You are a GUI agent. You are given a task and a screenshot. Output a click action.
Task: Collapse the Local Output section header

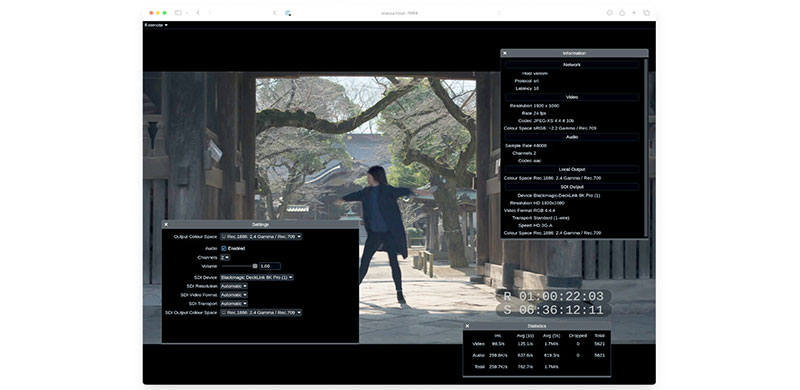click(572, 169)
